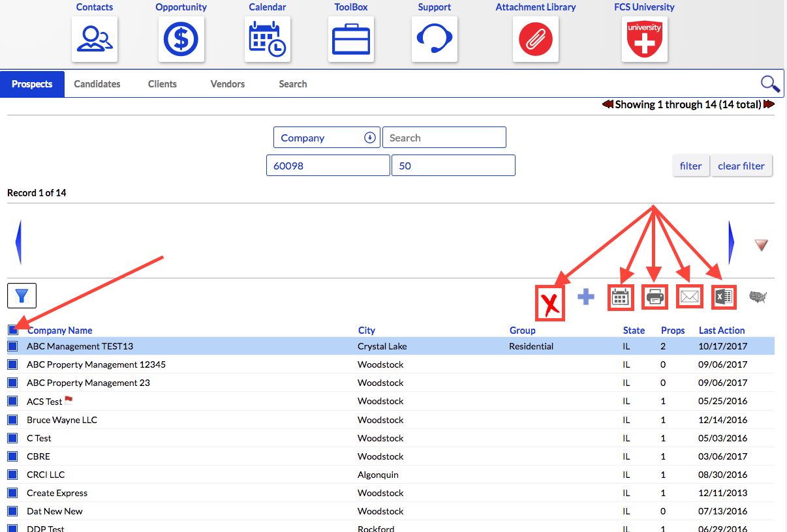Click the clear filter button
The width and height of the screenshot is (787, 532).
(x=741, y=166)
